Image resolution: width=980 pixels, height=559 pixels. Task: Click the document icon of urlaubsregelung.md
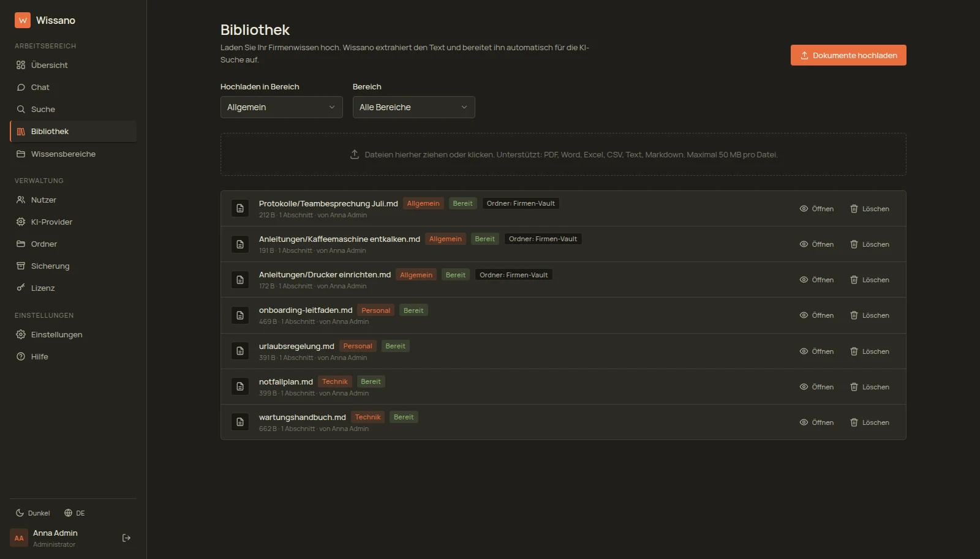[240, 351]
